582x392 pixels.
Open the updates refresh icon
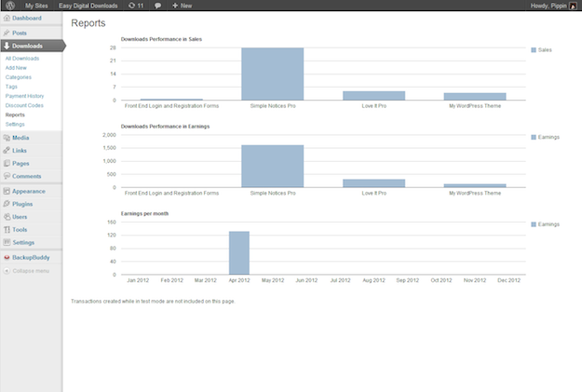pyautogui.click(x=130, y=6)
